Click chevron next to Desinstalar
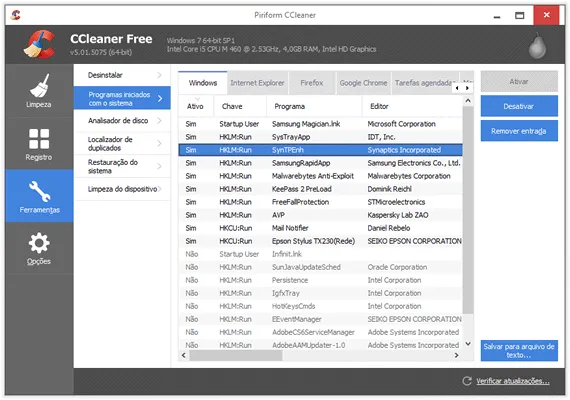The width and height of the screenshot is (570, 400). (x=159, y=75)
